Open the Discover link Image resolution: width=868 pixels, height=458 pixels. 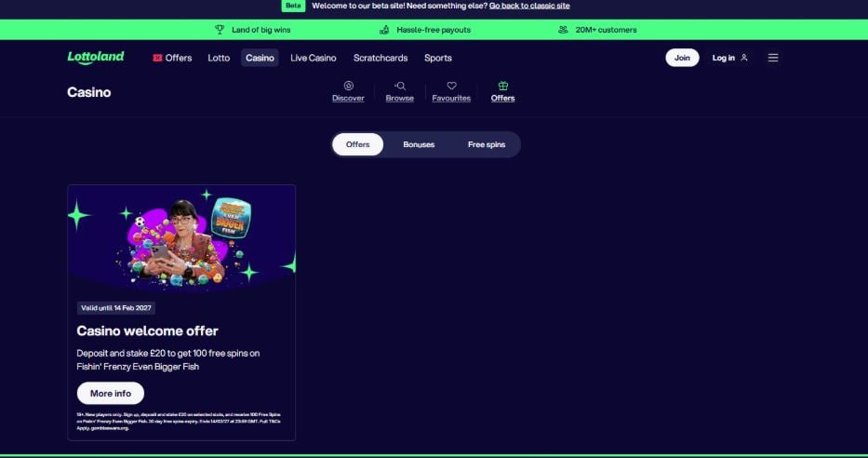348,98
